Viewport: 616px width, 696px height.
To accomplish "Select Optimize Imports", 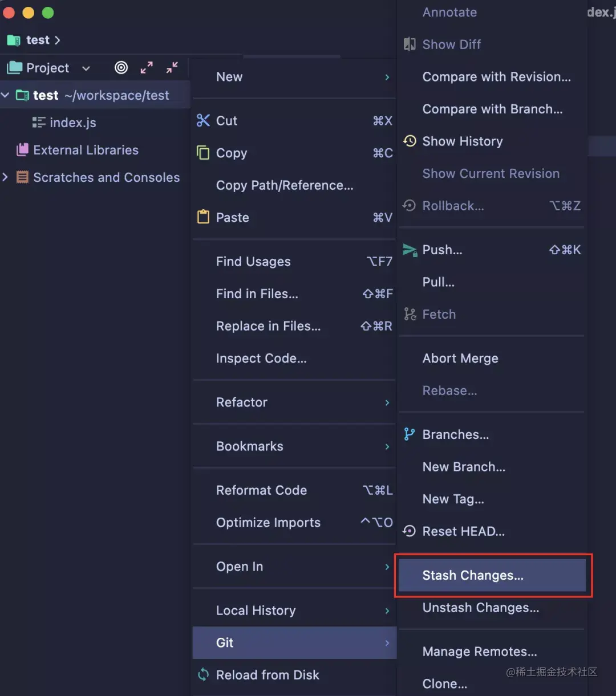I will pos(294,523).
